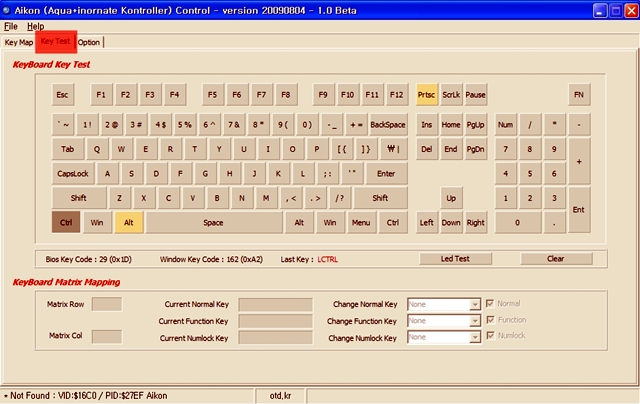Toggle the Normal checkbox
Image resolution: width=640 pixels, height=404 pixels.
[490, 304]
